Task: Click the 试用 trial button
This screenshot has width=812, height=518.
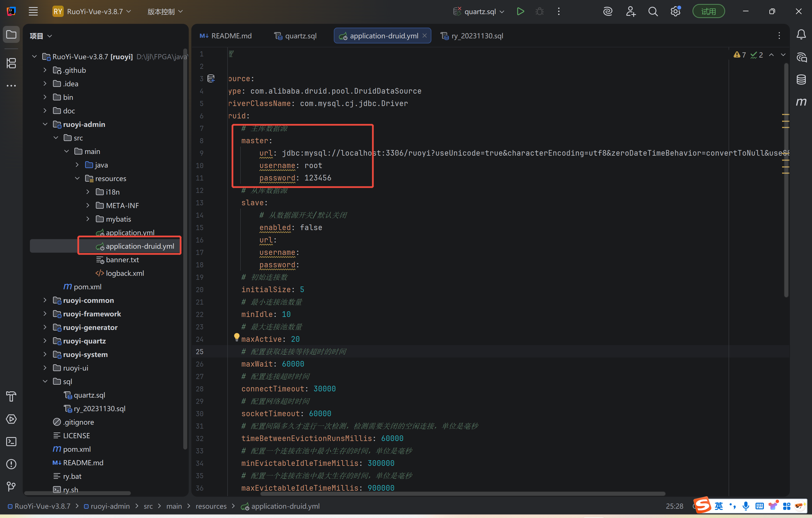Action: [708, 12]
